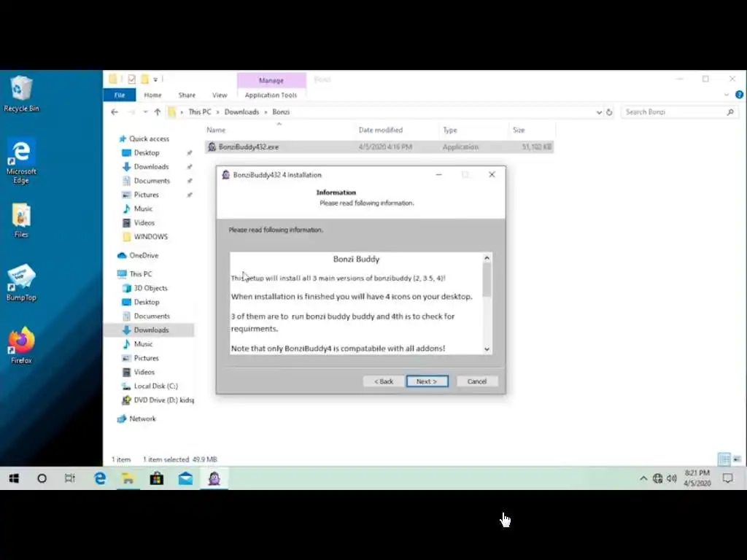Select OneDrive in navigation pane
This screenshot has height=560, width=747.
(x=144, y=255)
